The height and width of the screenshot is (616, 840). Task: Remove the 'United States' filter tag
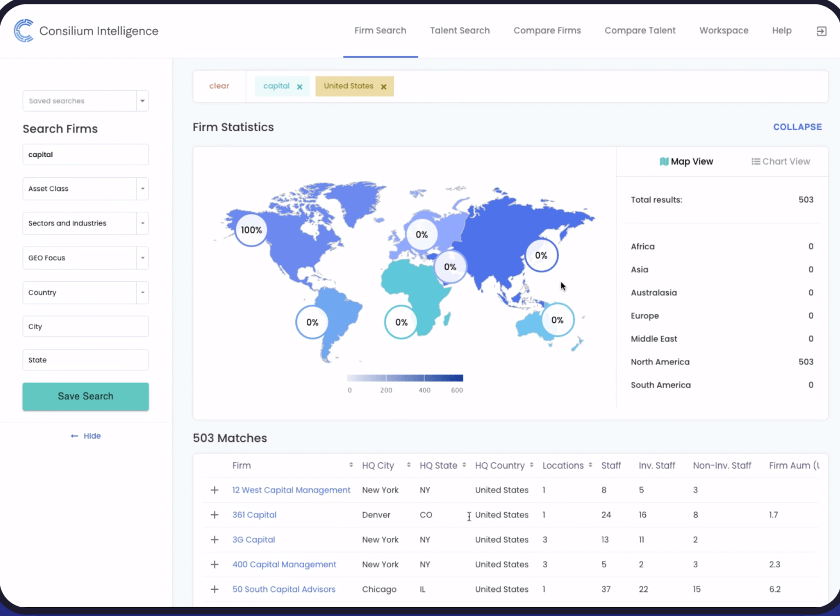click(384, 86)
